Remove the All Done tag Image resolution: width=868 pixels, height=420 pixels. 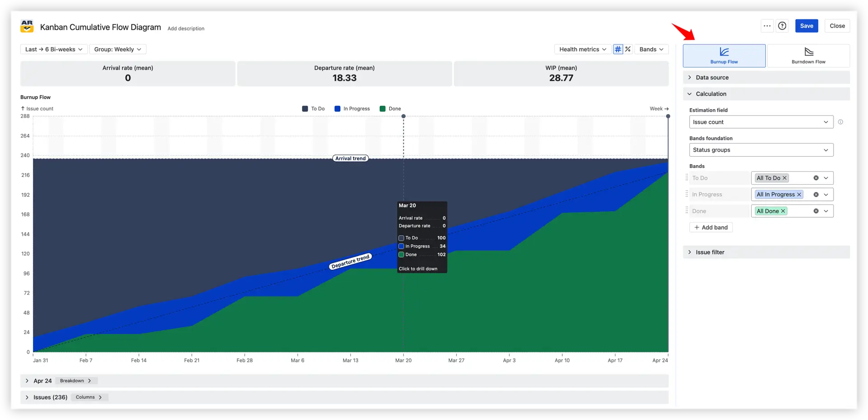[783, 211]
